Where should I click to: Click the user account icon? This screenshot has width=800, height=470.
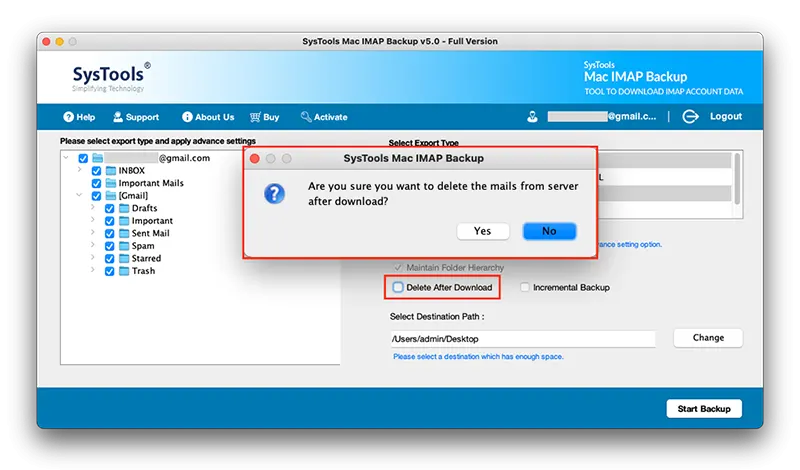coord(532,117)
